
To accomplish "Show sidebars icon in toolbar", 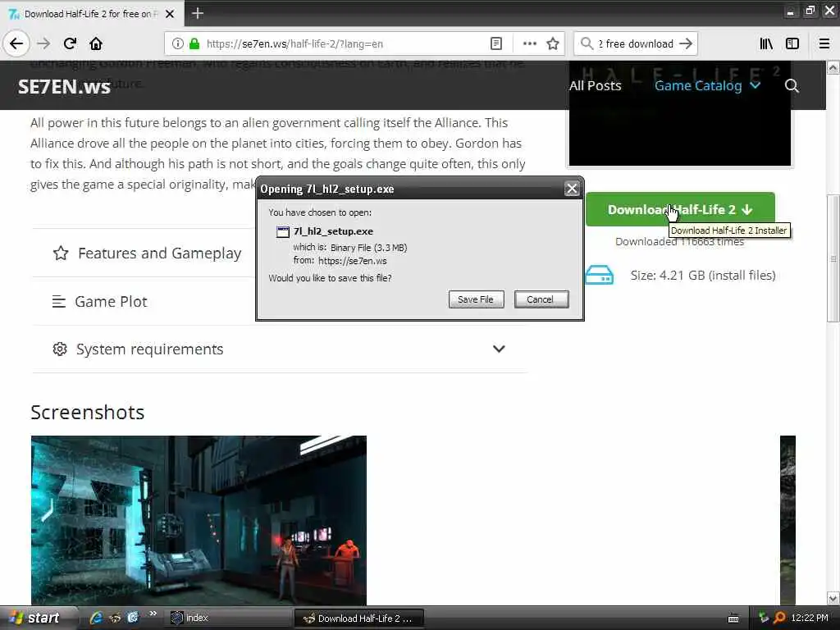I will point(792,44).
